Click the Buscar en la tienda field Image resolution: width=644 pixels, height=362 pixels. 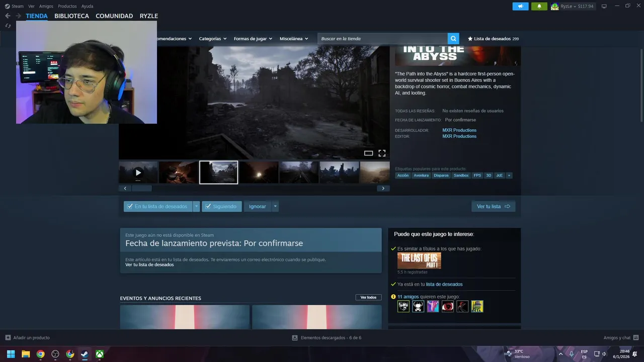383,39
